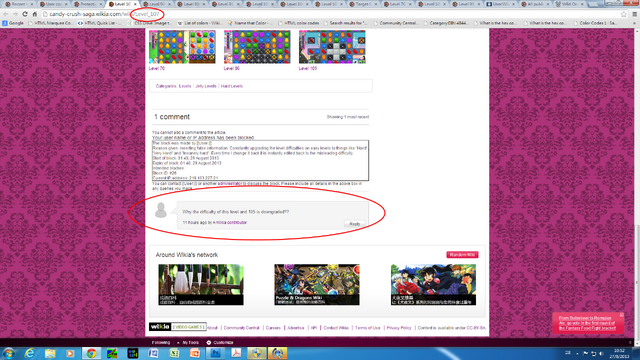Switch to the Recent tab
Image resolution: width=640 pixels, height=360 pixels.
coord(18,4)
